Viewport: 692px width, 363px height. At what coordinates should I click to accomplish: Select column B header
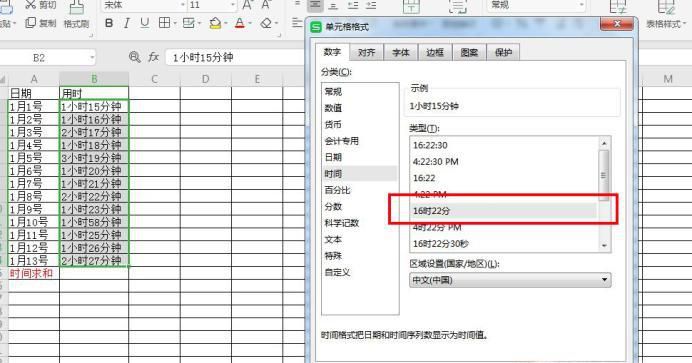pyautogui.click(x=94, y=79)
